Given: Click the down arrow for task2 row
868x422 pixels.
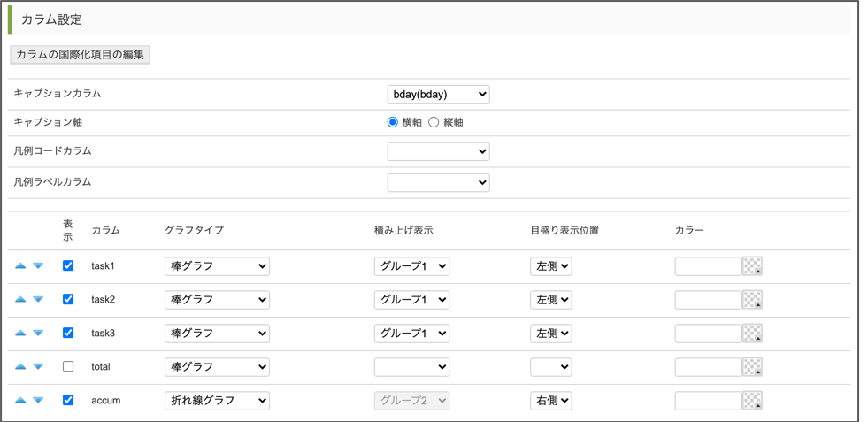Looking at the screenshot, I should [38, 300].
